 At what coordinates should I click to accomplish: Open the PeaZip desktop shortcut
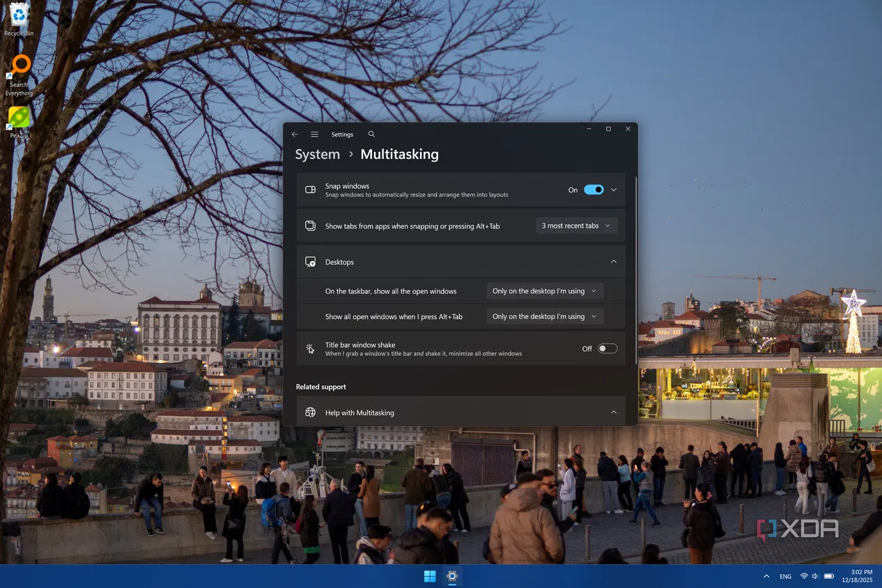point(19,123)
